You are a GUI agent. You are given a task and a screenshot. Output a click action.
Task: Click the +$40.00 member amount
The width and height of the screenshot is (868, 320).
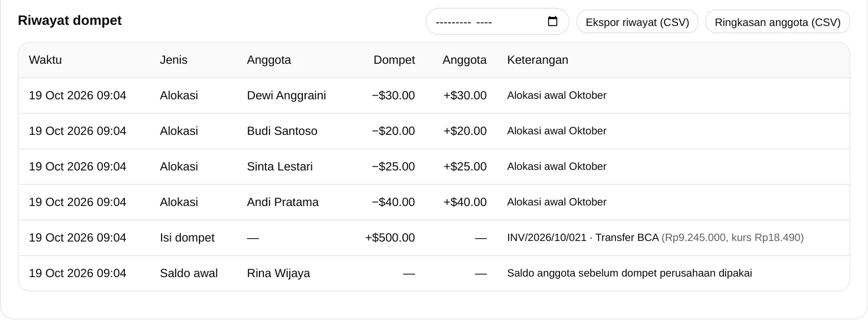click(465, 202)
